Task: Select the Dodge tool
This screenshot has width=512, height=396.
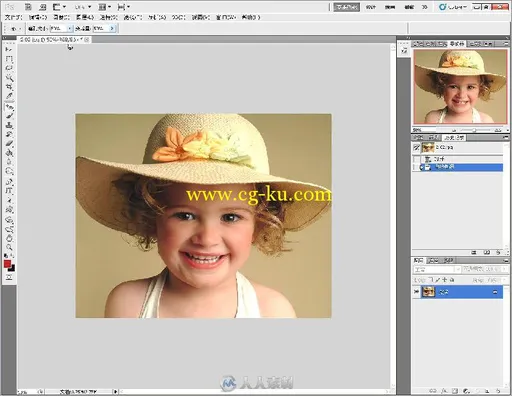Action: coord(9,172)
